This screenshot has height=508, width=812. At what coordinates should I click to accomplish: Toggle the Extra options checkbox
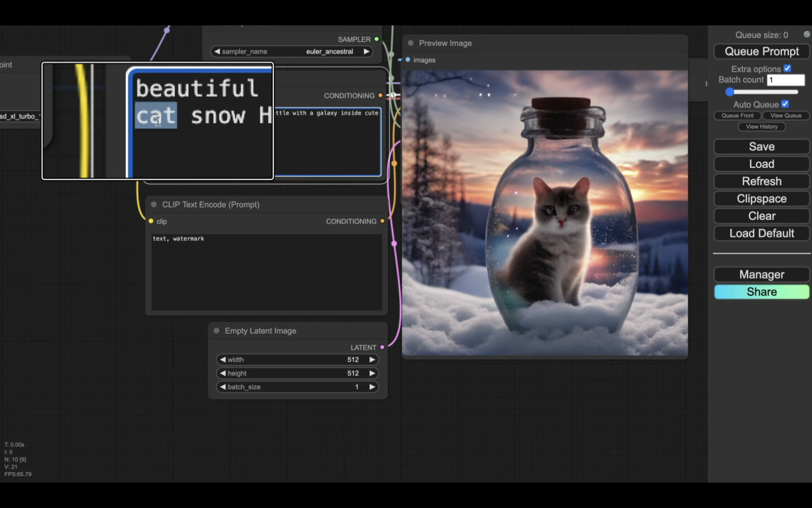[787, 69]
